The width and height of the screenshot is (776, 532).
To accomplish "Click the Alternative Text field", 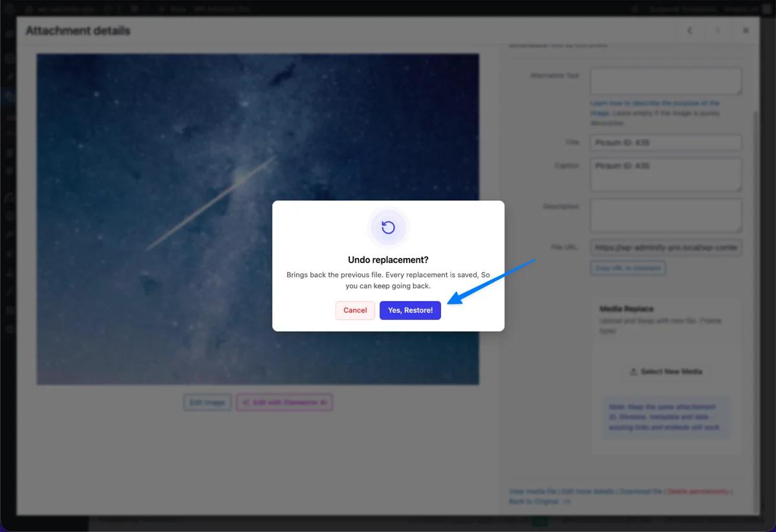I will (x=665, y=81).
